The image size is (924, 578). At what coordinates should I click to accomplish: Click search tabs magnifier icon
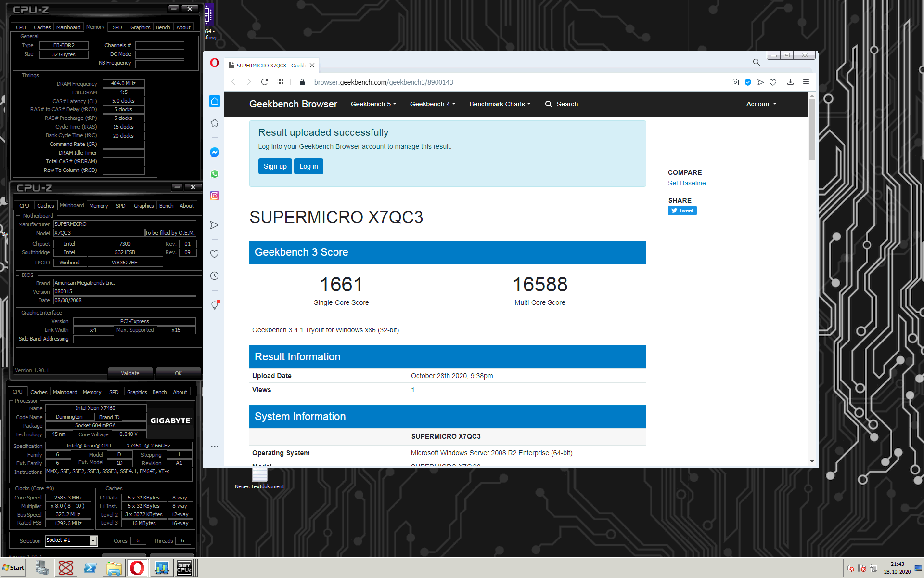[x=757, y=62]
